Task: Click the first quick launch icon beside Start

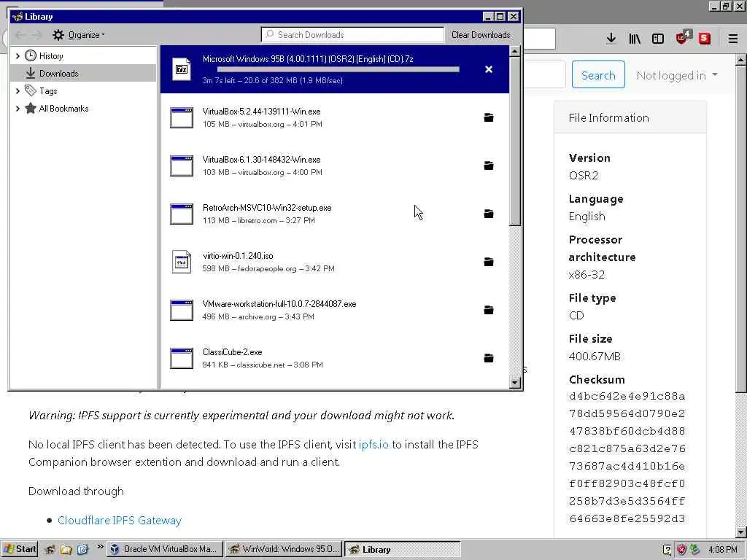Action: point(50,550)
